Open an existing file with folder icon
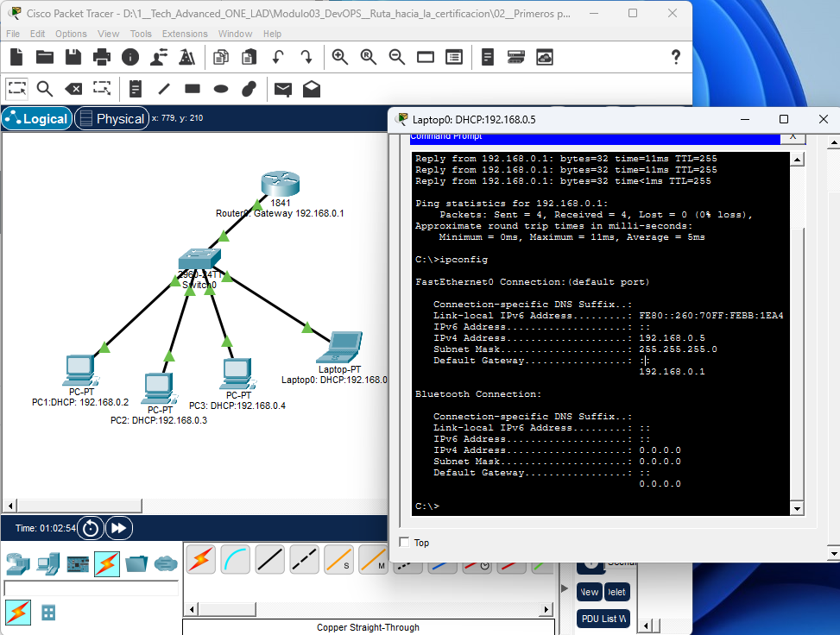 coord(45,57)
